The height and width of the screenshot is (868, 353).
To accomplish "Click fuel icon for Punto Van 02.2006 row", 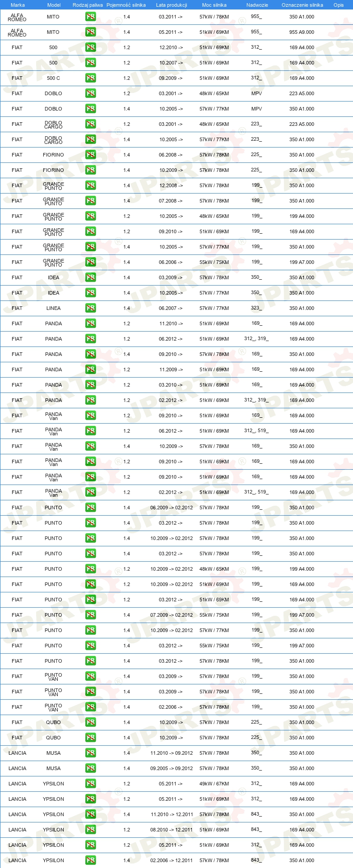I will click(90, 707).
